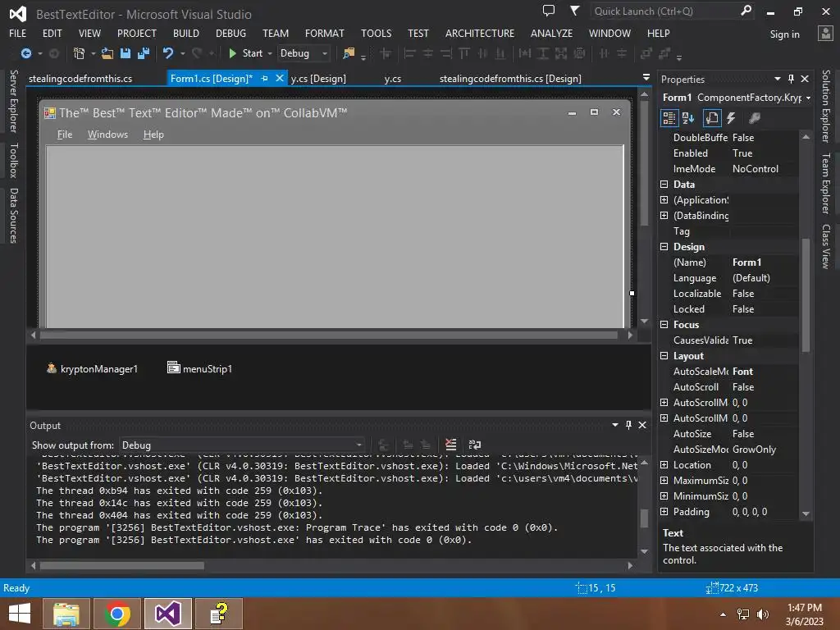The width and height of the screenshot is (840, 630).
Task: Expand the Padding property
Action: coord(664,512)
